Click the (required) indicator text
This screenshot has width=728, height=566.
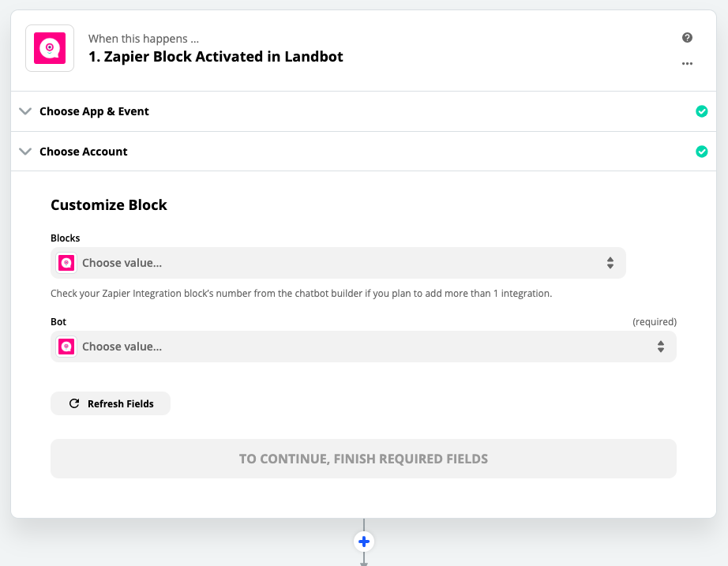click(x=655, y=322)
